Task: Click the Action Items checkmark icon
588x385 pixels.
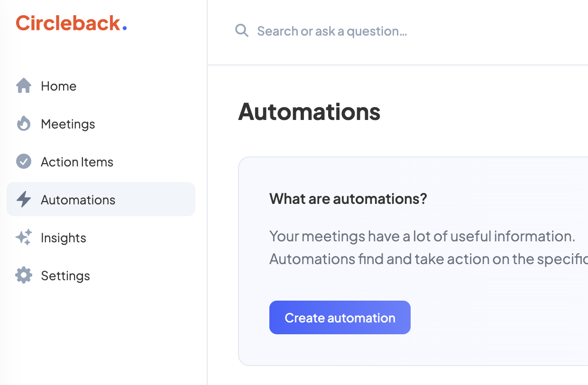Action: tap(24, 162)
